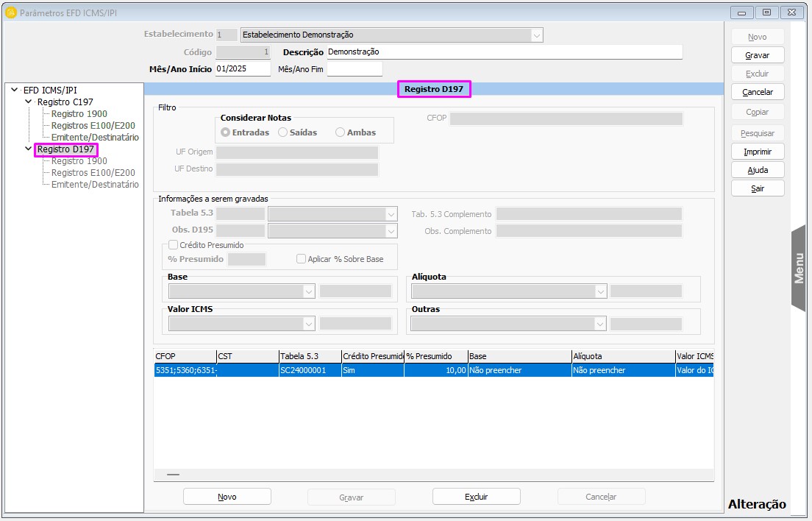Click the Mês/Ano Fim input field
This screenshot has height=521, width=812.
pyautogui.click(x=355, y=69)
